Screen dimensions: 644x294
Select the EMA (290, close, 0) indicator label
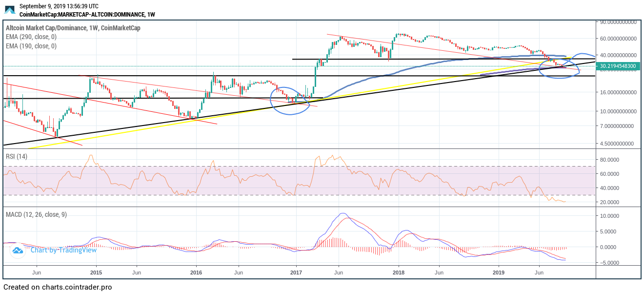pos(31,37)
